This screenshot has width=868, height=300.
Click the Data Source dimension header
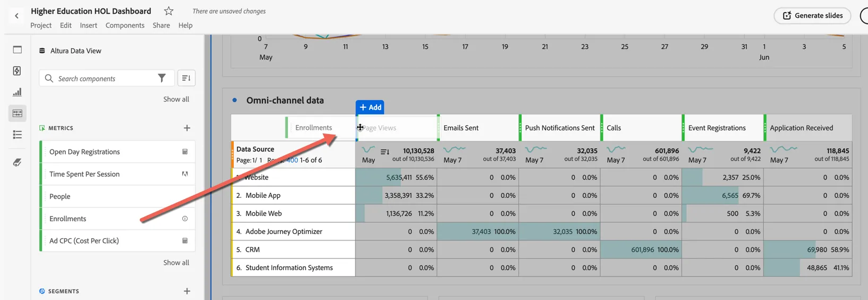tap(255, 149)
